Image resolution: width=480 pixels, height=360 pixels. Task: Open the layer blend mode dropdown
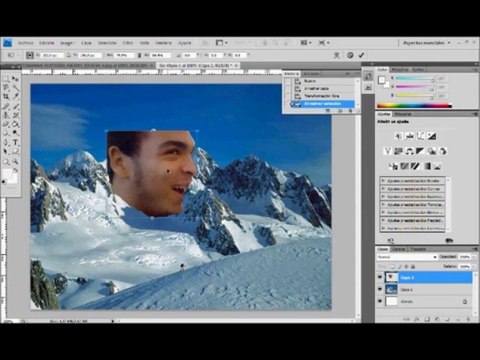click(407, 257)
